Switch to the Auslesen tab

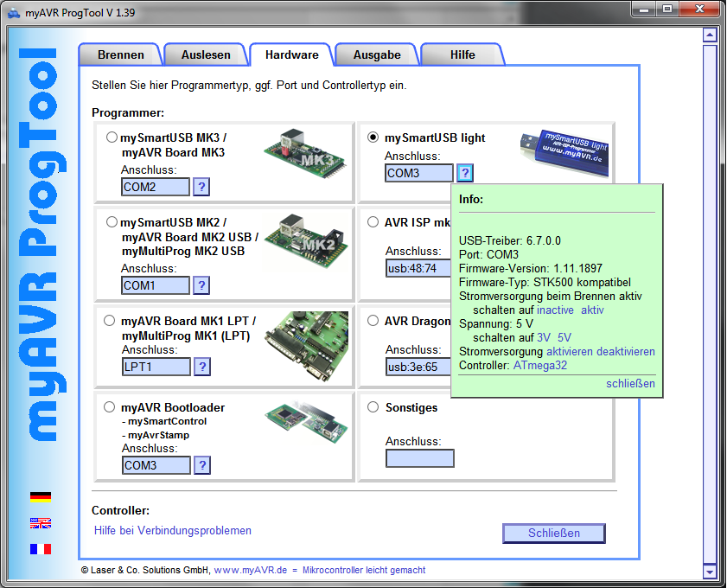[x=206, y=54]
